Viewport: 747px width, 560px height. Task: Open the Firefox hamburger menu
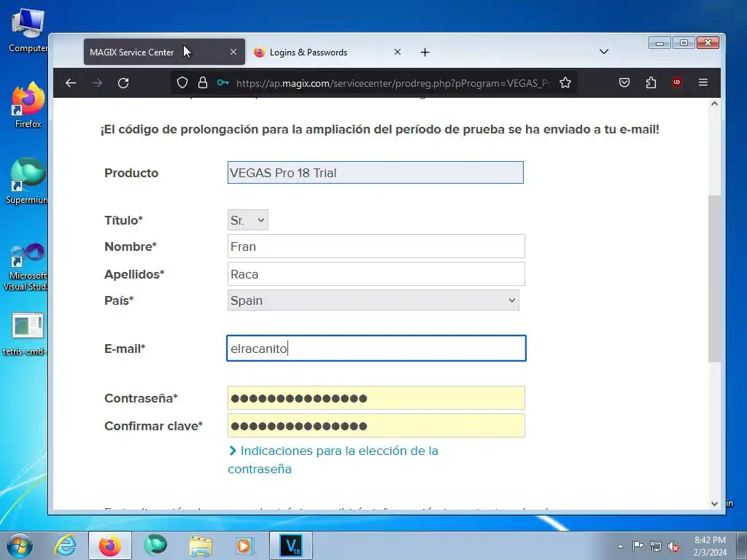tap(703, 82)
